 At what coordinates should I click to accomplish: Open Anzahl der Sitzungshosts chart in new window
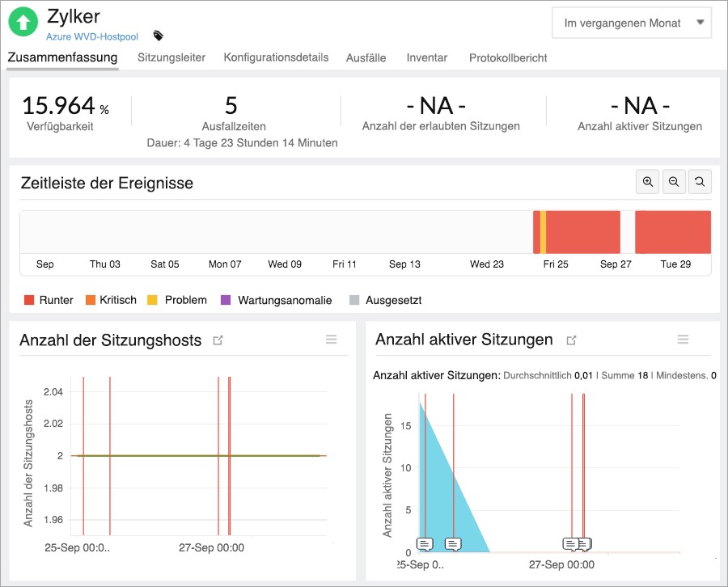[x=218, y=340]
